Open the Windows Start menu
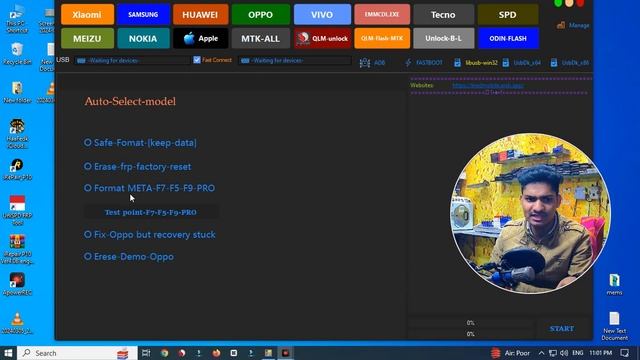 pos(8,353)
